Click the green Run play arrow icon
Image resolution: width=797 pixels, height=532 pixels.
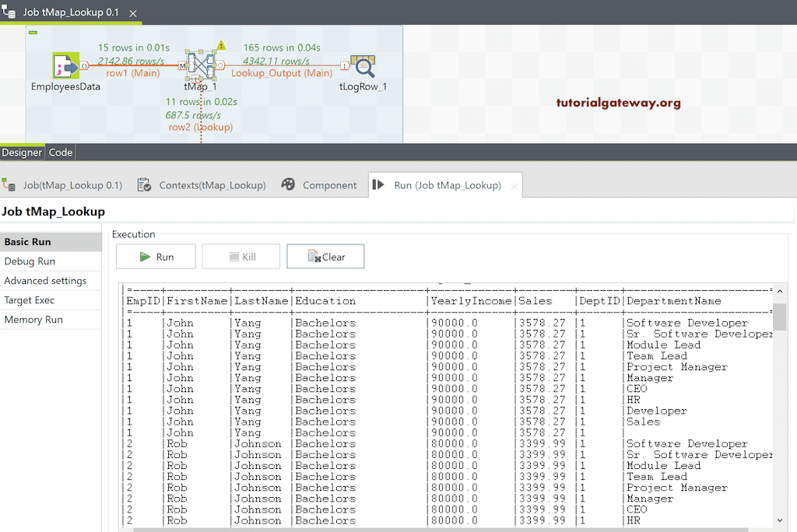tap(145, 257)
